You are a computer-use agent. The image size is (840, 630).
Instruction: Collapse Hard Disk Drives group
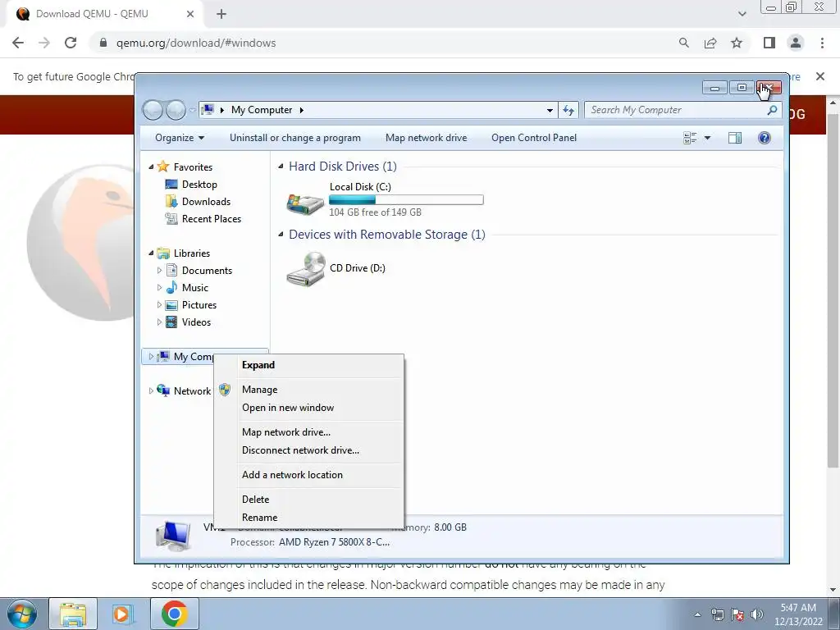pos(281,167)
